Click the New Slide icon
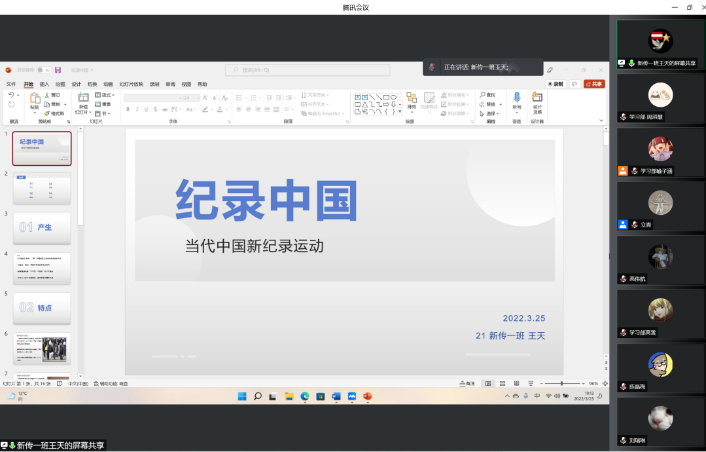The width and height of the screenshot is (706, 452). pos(83,101)
